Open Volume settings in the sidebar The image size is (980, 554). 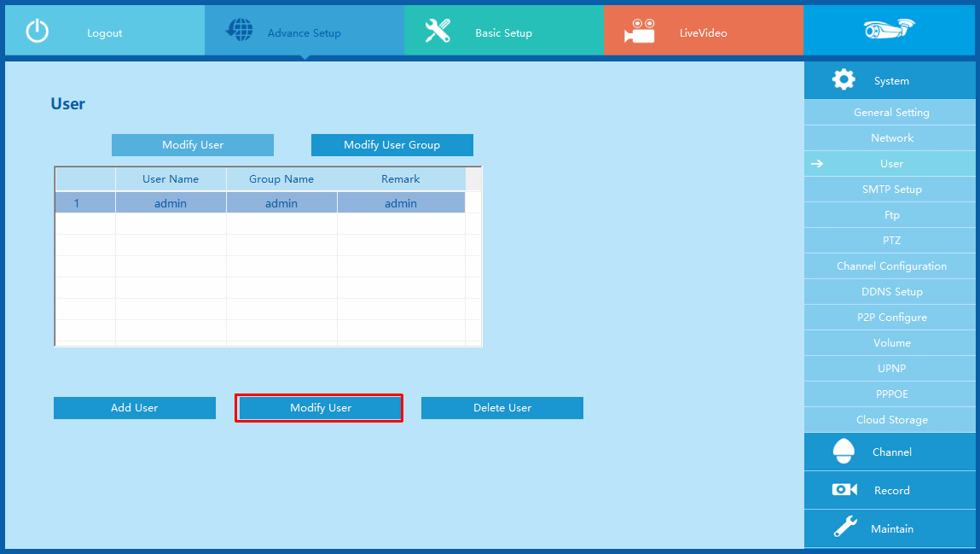click(890, 343)
